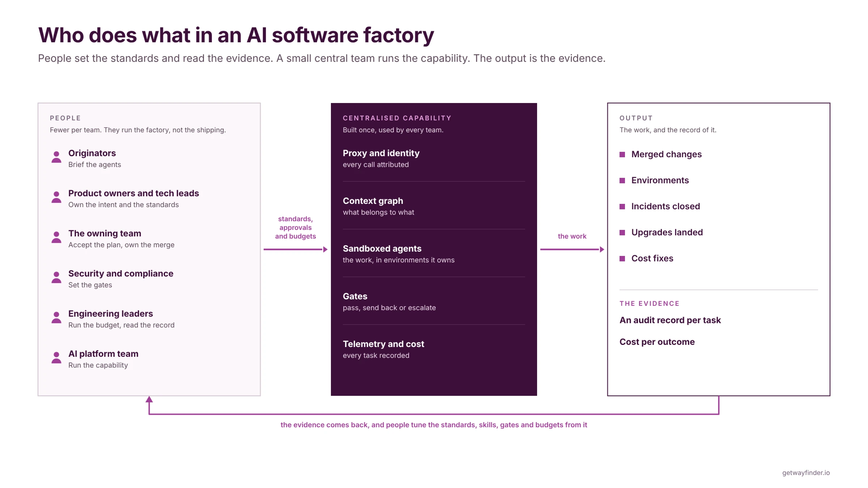
Task: Click 'Merged changes' in the Output box
Action: [x=667, y=155]
